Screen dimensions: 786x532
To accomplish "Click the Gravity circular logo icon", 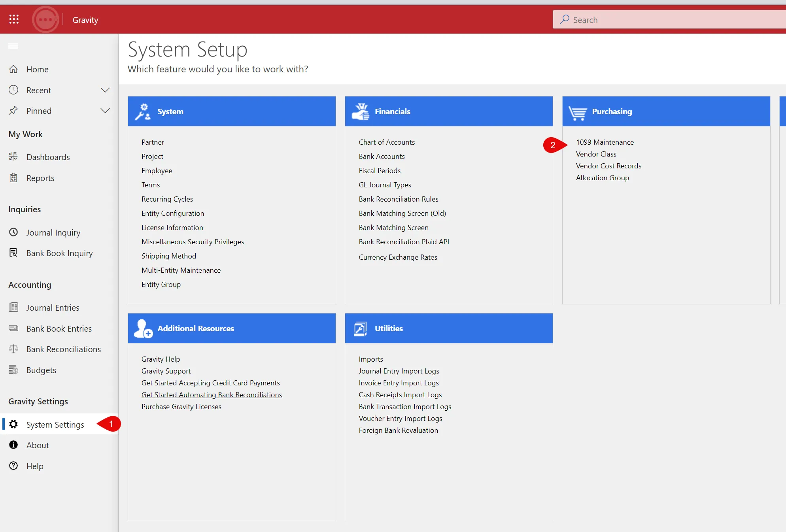I will [x=45, y=19].
